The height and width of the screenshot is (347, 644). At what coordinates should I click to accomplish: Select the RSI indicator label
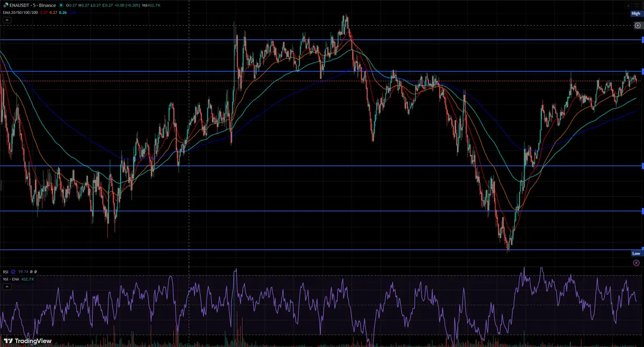pos(5,272)
